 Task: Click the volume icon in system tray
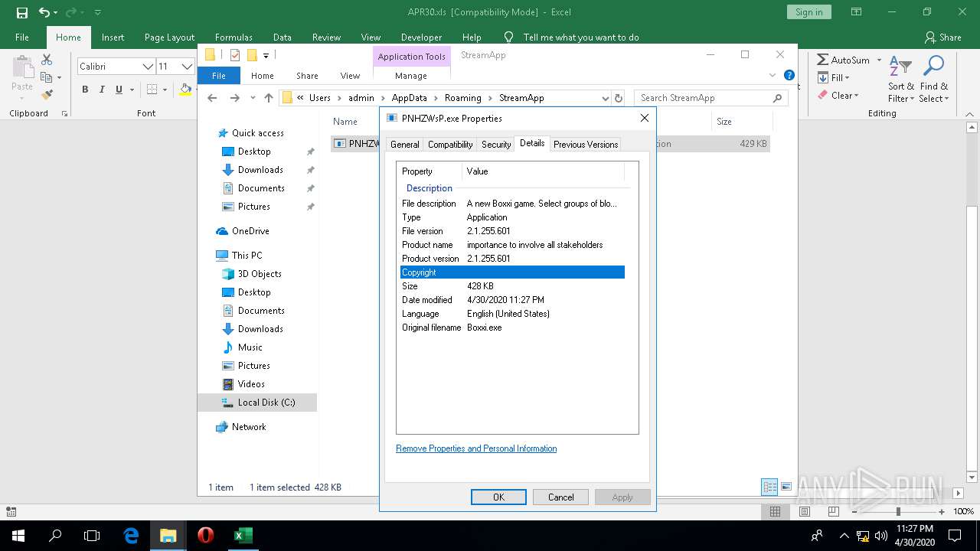[880, 536]
